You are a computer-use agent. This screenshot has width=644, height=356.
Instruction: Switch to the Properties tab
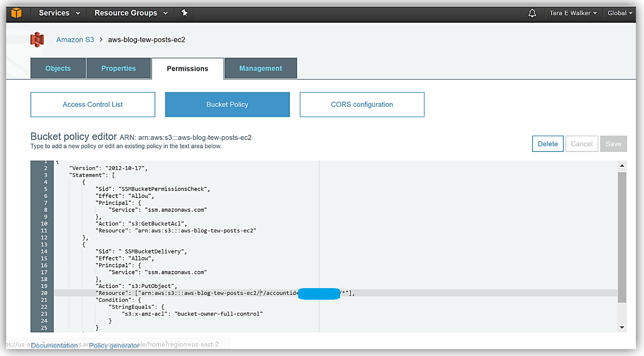[x=119, y=68]
